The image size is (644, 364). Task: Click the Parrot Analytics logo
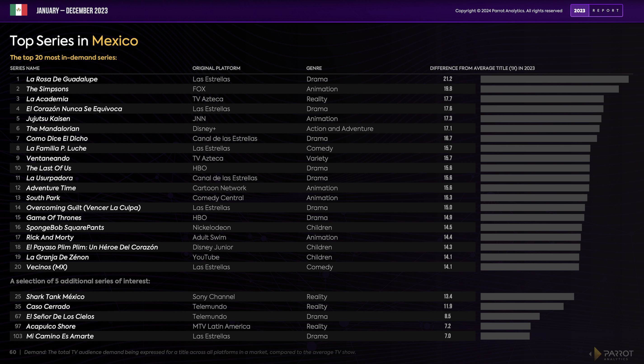point(611,354)
